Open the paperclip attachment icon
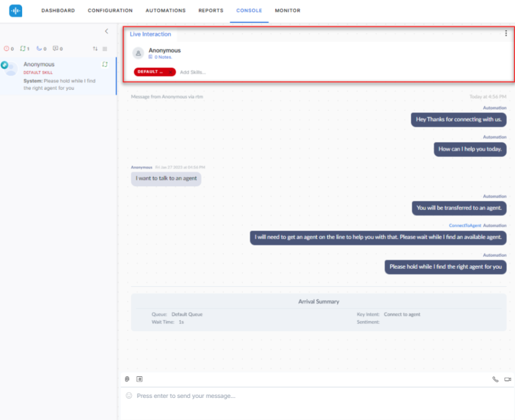Viewport: 515px width, 420px height. [127, 379]
